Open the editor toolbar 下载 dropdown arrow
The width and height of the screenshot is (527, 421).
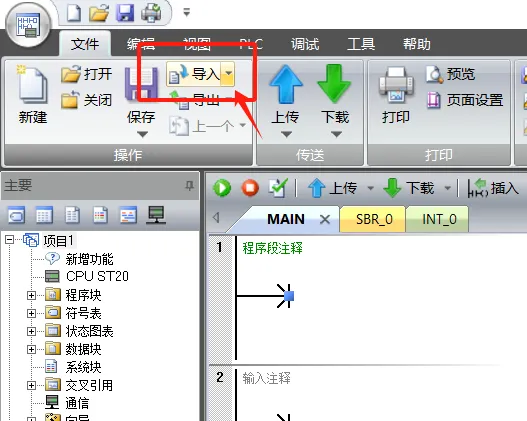[x=448, y=188]
